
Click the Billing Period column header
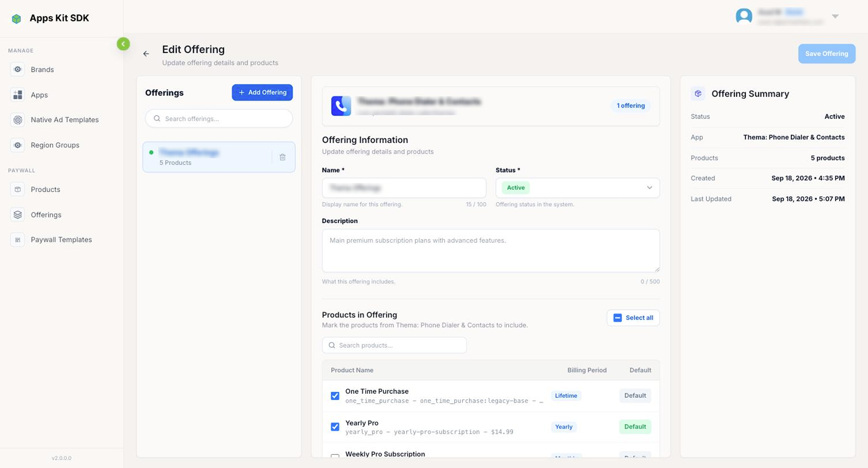click(x=587, y=370)
